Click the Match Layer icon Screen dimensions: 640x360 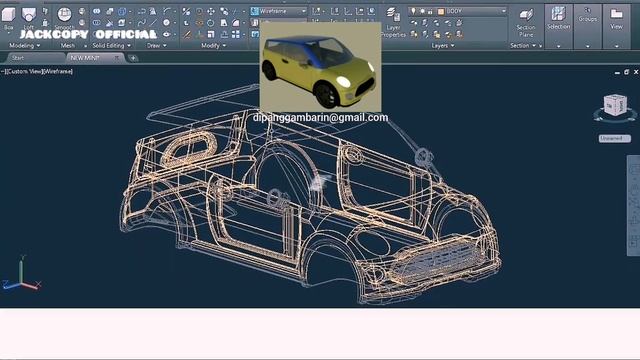460,35
